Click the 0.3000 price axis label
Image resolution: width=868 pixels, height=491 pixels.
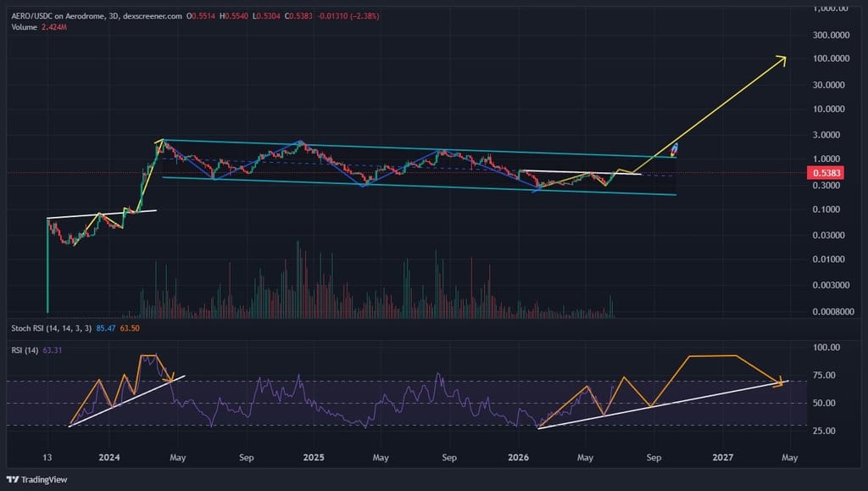pos(826,185)
